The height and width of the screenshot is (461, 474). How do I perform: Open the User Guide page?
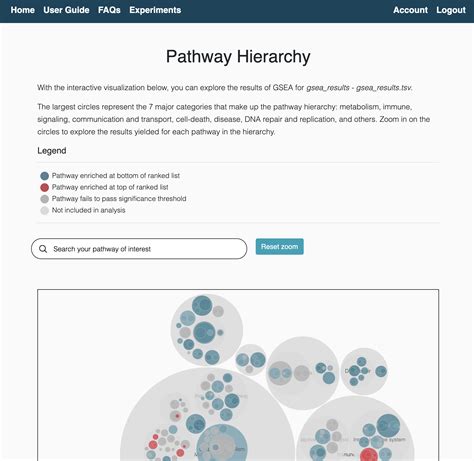tap(66, 10)
